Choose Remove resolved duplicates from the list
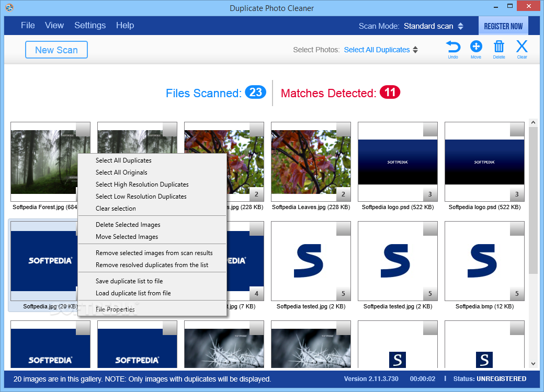 (x=152, y=265)
